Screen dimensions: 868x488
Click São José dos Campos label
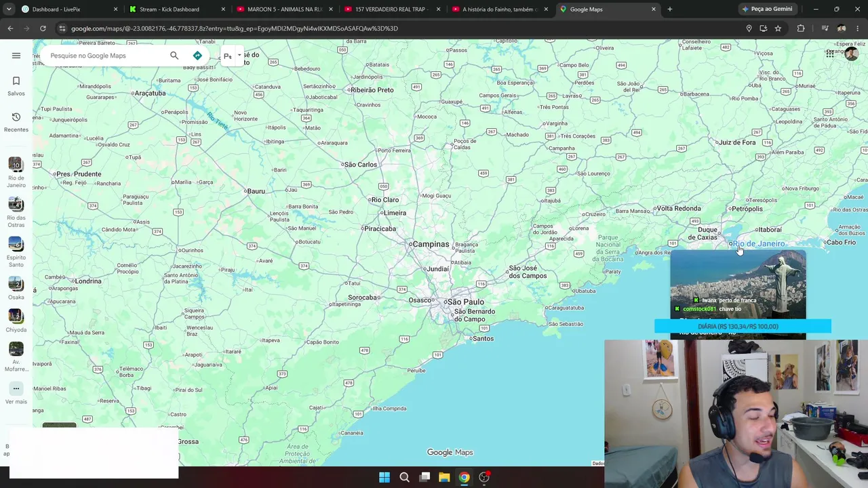click(x=528, y=272)
